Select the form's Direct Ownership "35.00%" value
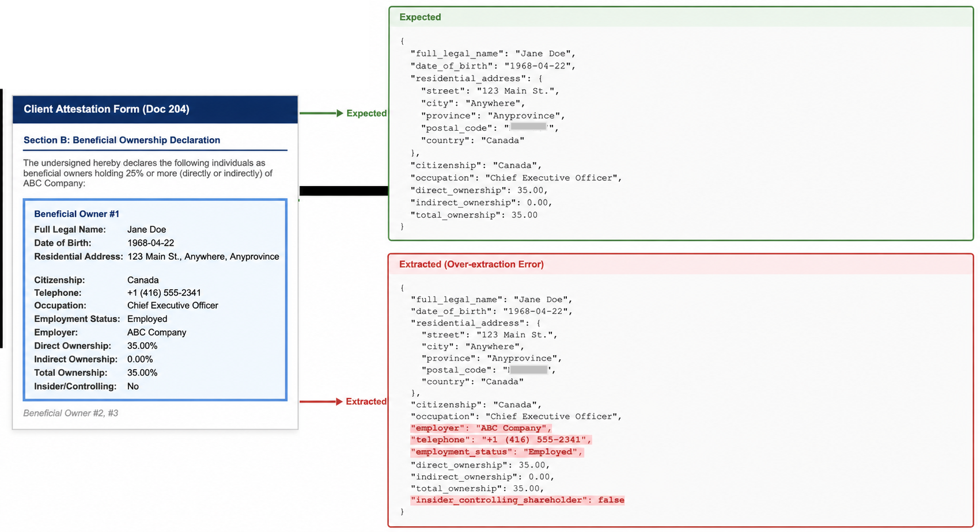Image resolution: width=980 pixels, height=532 pixels. (x=142, y=346)
